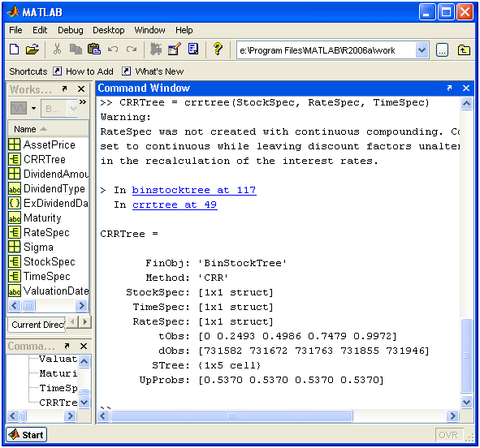Image resolution: width=480 pixels, height=448 pixels.
Task: Launch Simulink from toolbar icon
Action: click(156, 50)
